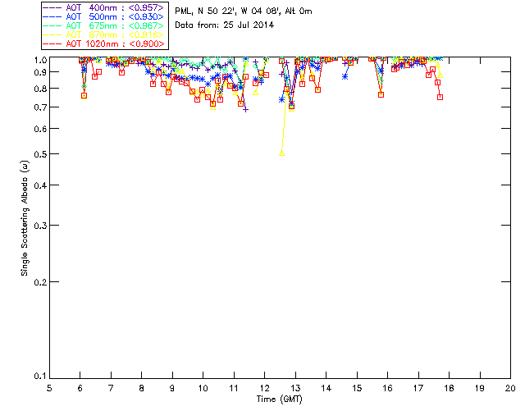525x420 pixels.
Task: Click the AOT 500nm legend entry
Action: tap(104, 16)
